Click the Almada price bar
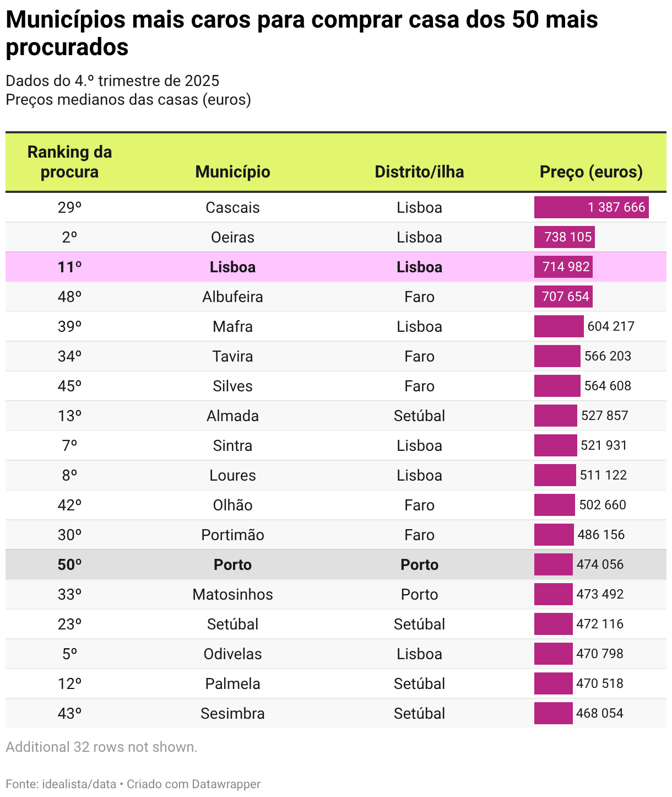 (555, 416)
